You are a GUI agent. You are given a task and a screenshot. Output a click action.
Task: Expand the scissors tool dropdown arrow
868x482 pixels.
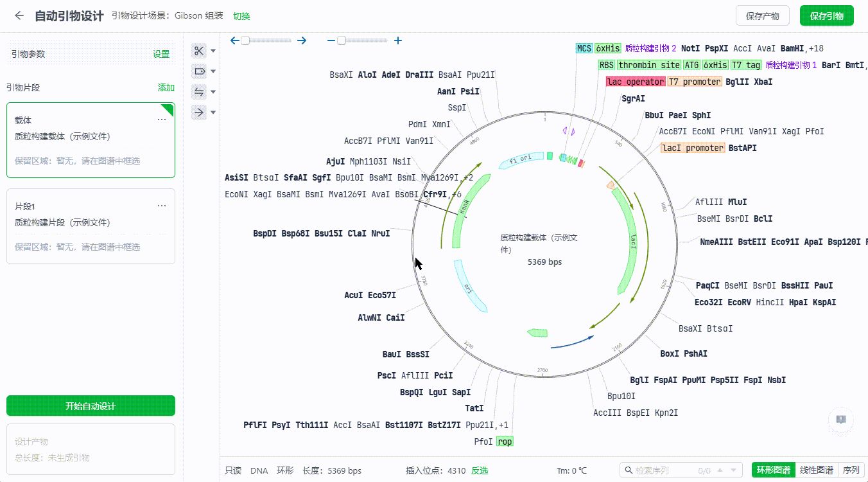[x=214, y=51]
